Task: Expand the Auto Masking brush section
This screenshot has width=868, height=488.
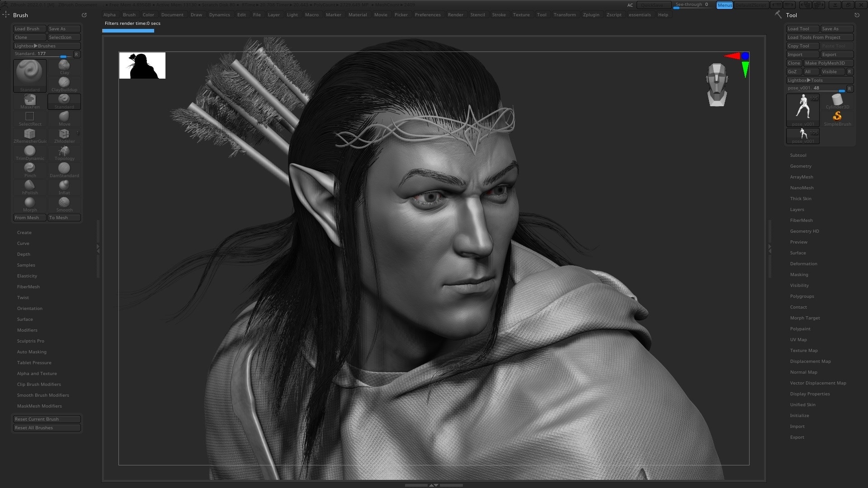Action: coord(32,352)
